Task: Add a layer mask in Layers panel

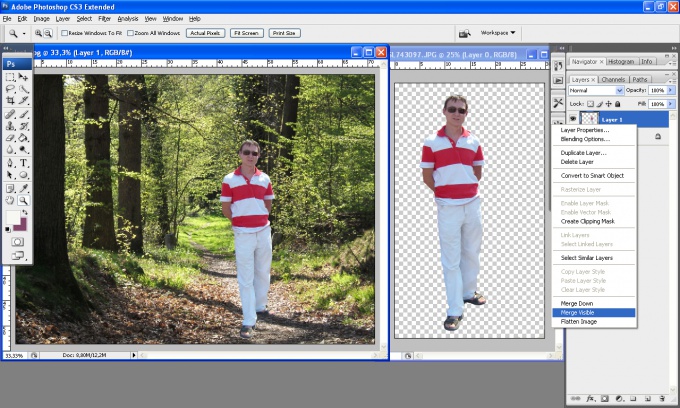Action: 605,398
